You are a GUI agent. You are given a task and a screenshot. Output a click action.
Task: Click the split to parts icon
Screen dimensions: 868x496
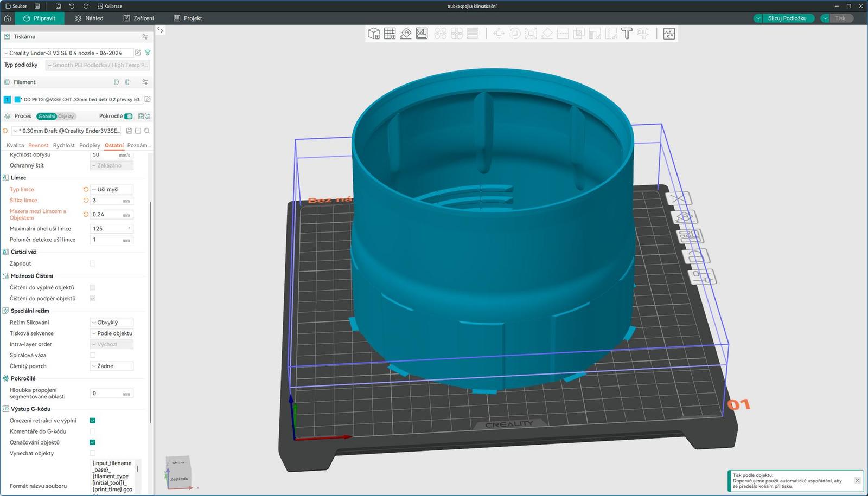coord(457,34)
